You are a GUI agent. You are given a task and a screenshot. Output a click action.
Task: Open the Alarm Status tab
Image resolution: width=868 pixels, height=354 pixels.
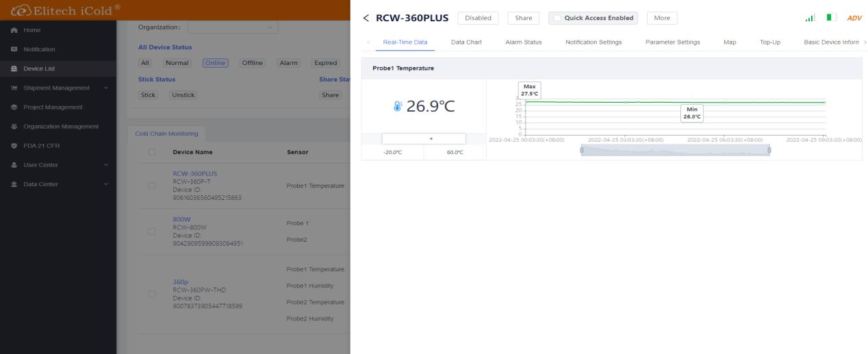[523, 42]
